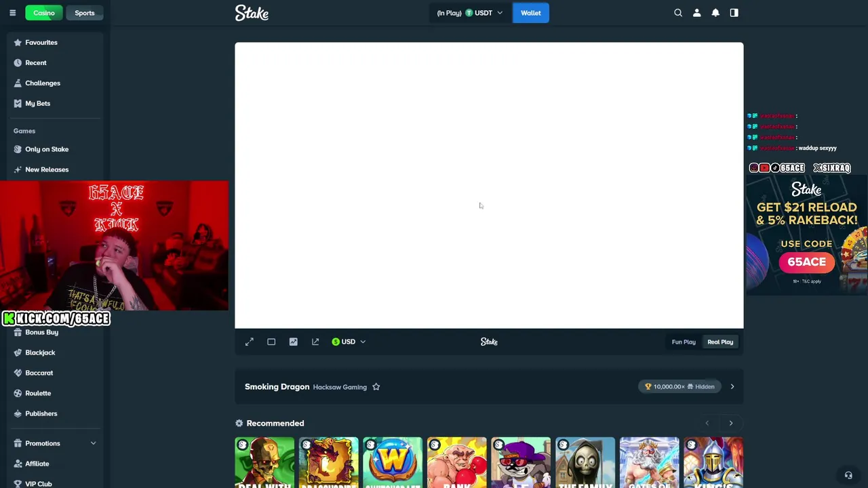The height and width of the screenshot is (488, 868).
Task: Open live support headset icon
Action: pyautogui.click(x=848, y=475)
